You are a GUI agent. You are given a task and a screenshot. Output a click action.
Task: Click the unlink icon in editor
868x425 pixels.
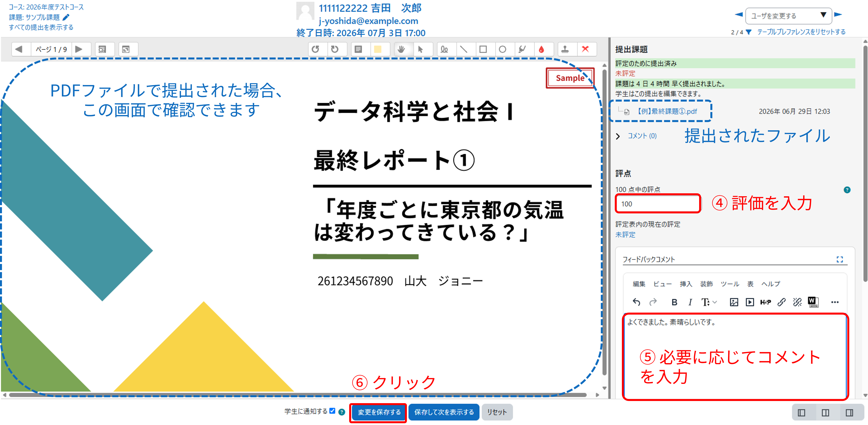(797, 302)
